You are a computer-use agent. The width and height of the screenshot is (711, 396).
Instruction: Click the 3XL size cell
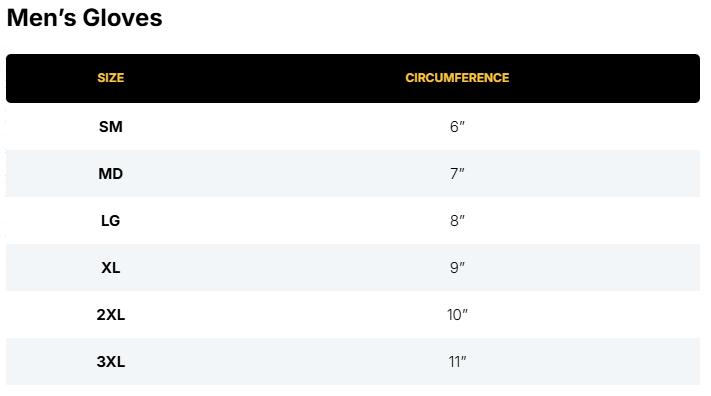tap(111, 362)
